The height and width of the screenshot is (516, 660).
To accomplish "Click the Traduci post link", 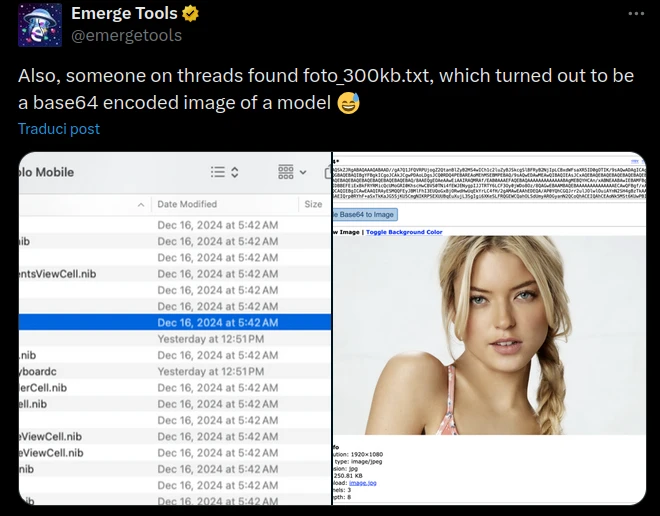I will tap(59, 129).
